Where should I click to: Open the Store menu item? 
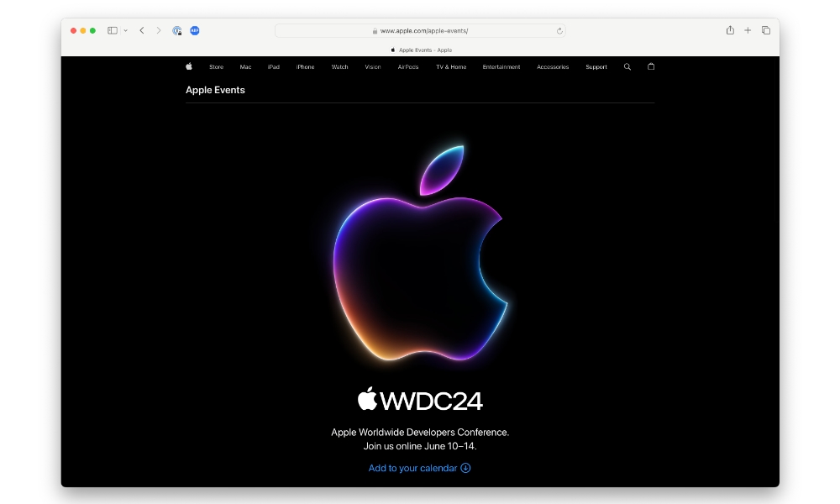click(x=217, y=67)
